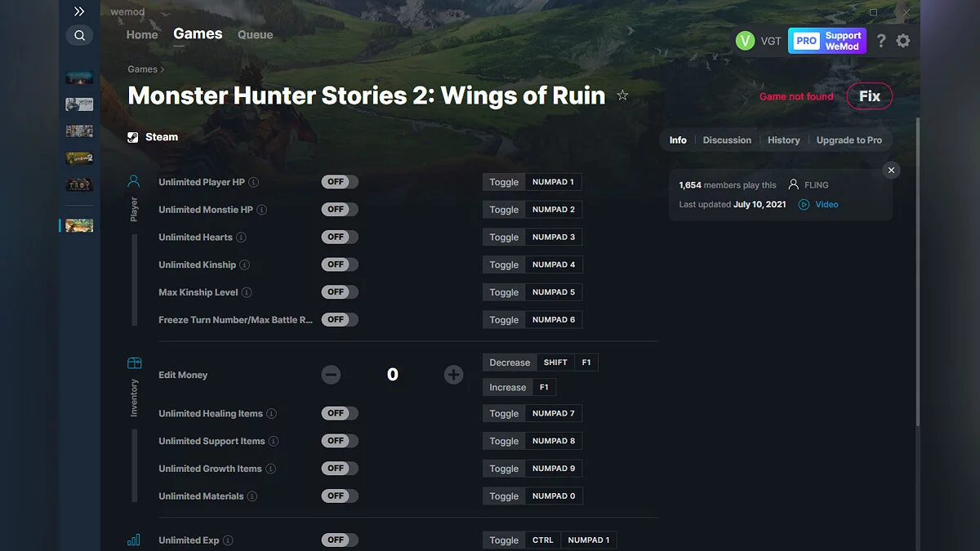Open the highlighted game thumbnail in the sidebar
Image resolution: width=980 pixels, height=551 pixels.
click(x=79, y=225)
